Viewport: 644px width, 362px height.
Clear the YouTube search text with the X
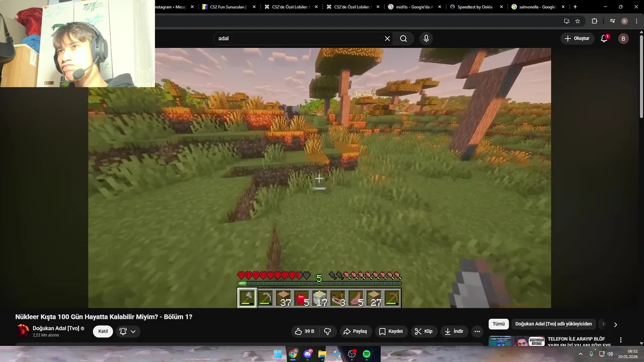[387, 38]
